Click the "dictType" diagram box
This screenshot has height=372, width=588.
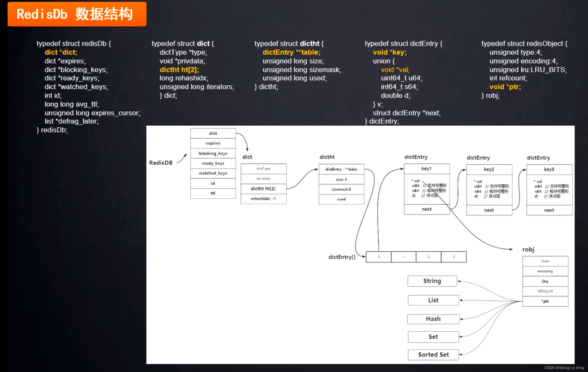tap(264, 169)
